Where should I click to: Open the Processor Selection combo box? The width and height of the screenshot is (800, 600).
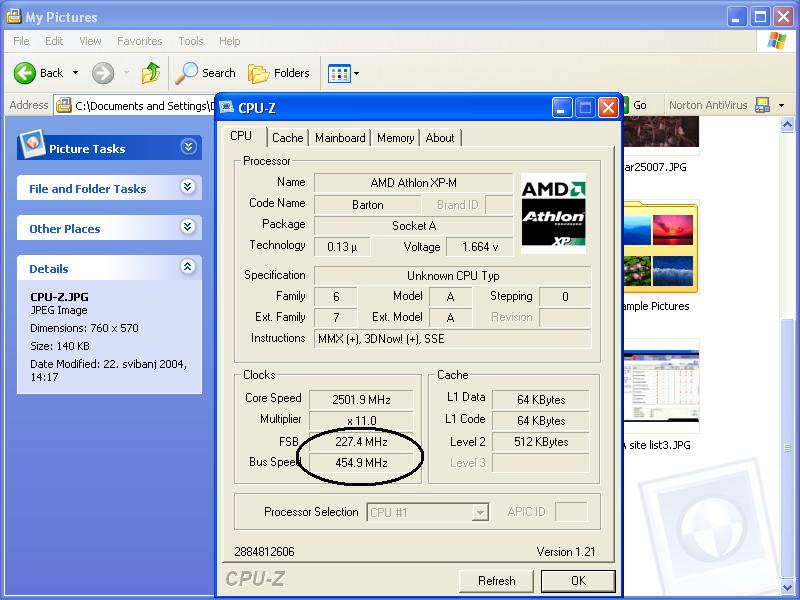pyautogui.click(x=427, y=512)
